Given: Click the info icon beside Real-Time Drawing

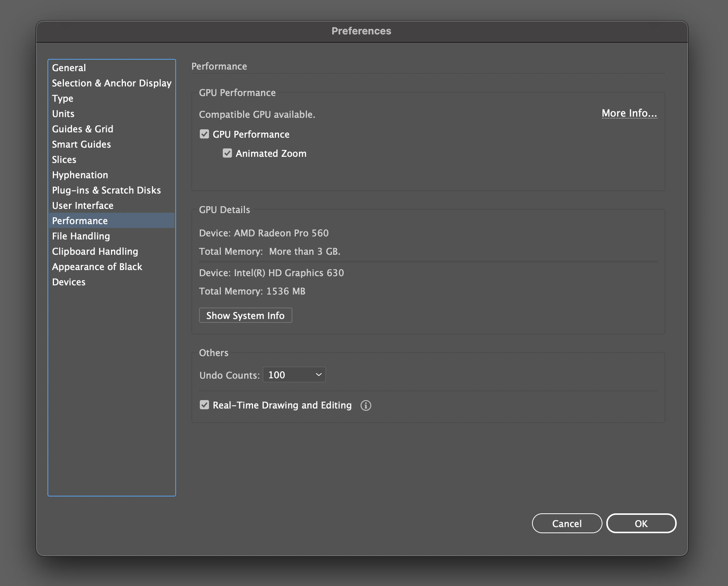Looking at the screenshot, I should 366,405.
